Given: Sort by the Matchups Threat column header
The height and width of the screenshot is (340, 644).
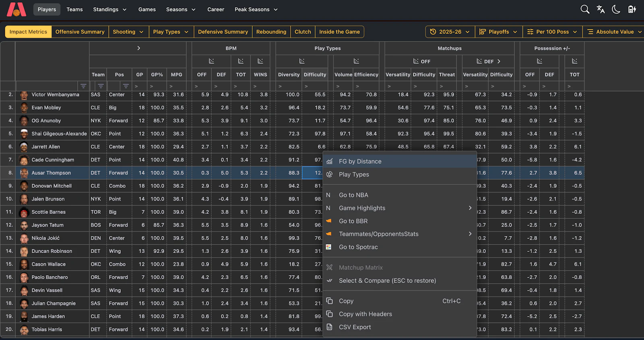Looking at the screenshot, I should [447, 75].
